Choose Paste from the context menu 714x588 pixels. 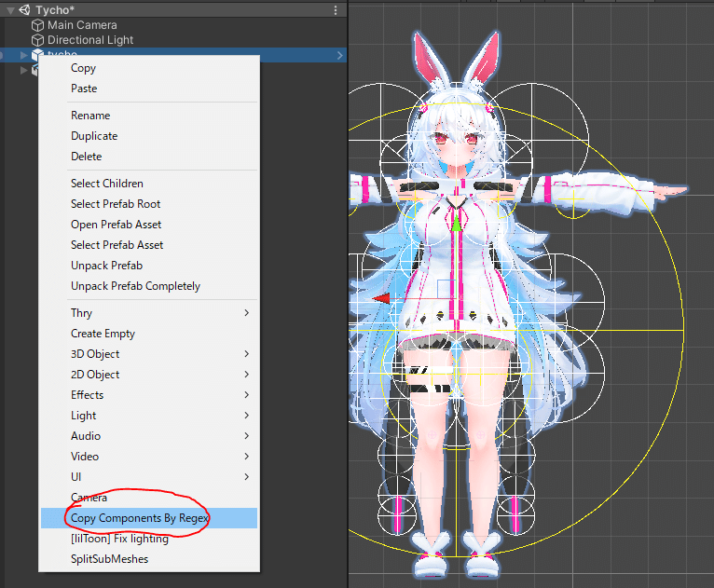coord(149,89)
